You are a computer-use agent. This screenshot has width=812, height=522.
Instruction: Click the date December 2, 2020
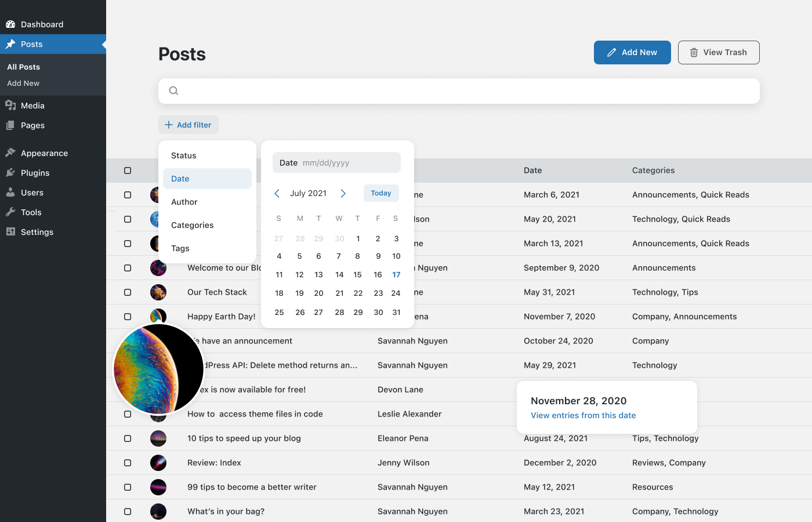coord(560,463)
